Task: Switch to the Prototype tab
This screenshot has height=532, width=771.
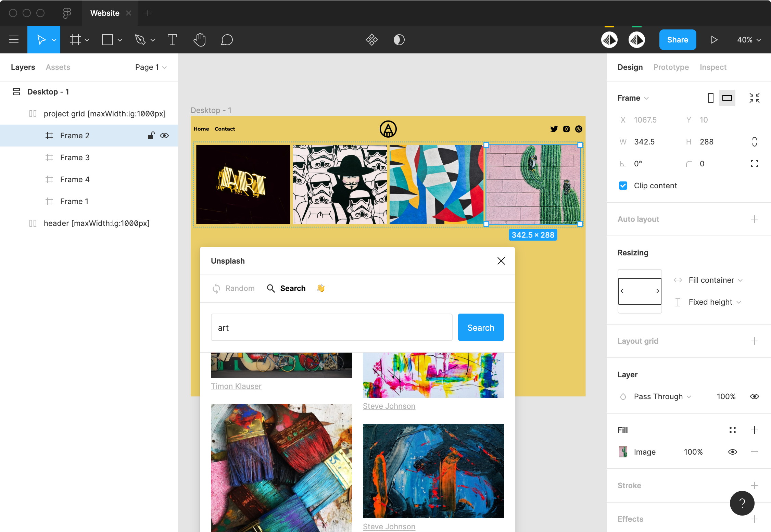Action: click(671, 67)
